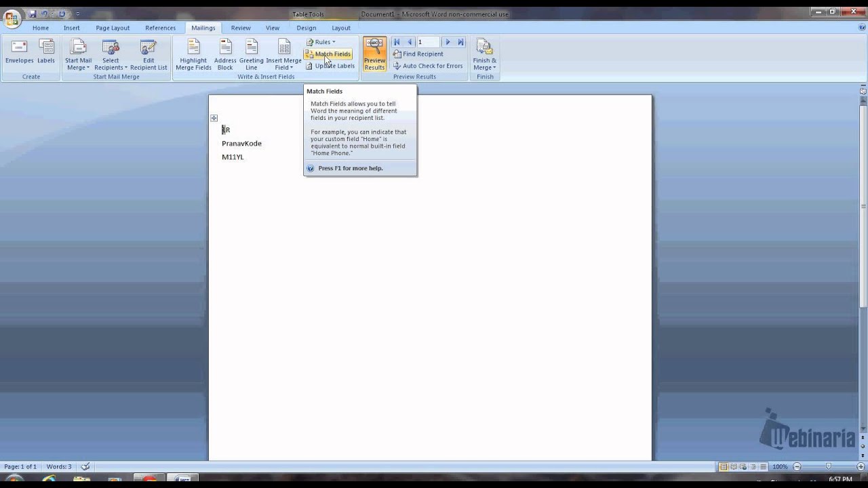Redo action in Quick Access toolbar
868x488 pixels.
[62, 14]
